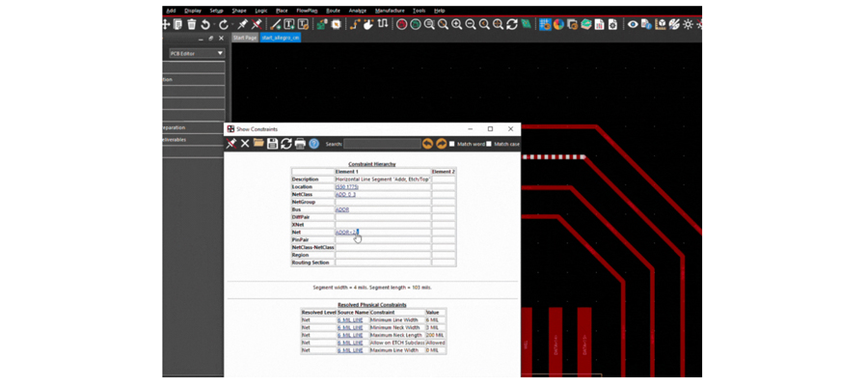Enable the Match word checkbox
The height and width of the screenshot is (386, 868).
[452, 144]
